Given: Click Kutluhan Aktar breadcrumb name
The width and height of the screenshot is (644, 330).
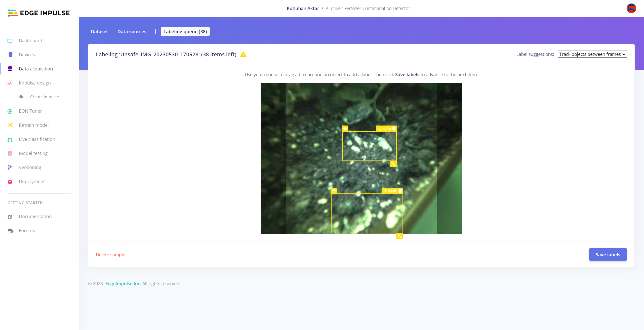Looking at the screenshot, I should [303, 9].
